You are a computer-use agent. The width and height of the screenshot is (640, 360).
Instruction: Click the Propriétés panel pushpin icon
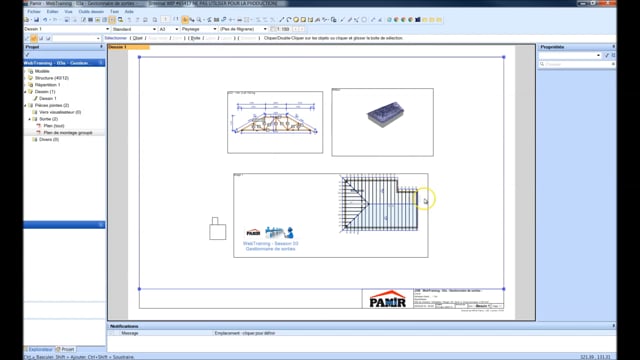pyautogui.click(x=613, y=47)
